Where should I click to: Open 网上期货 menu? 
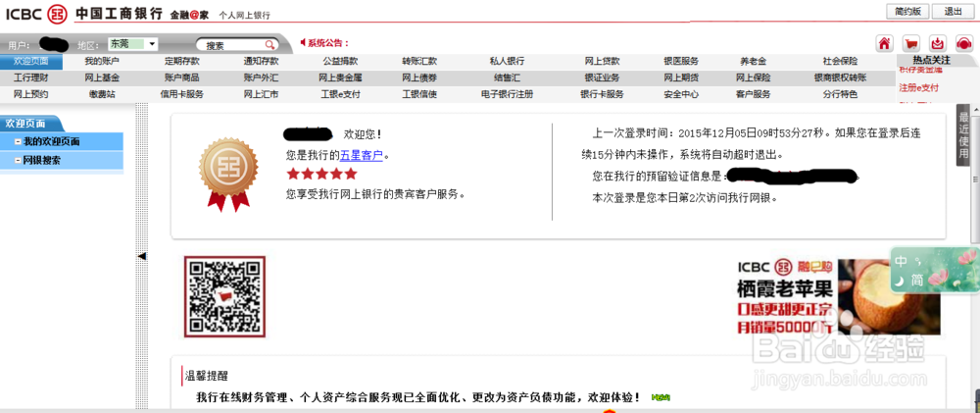[x=681, y=78]
